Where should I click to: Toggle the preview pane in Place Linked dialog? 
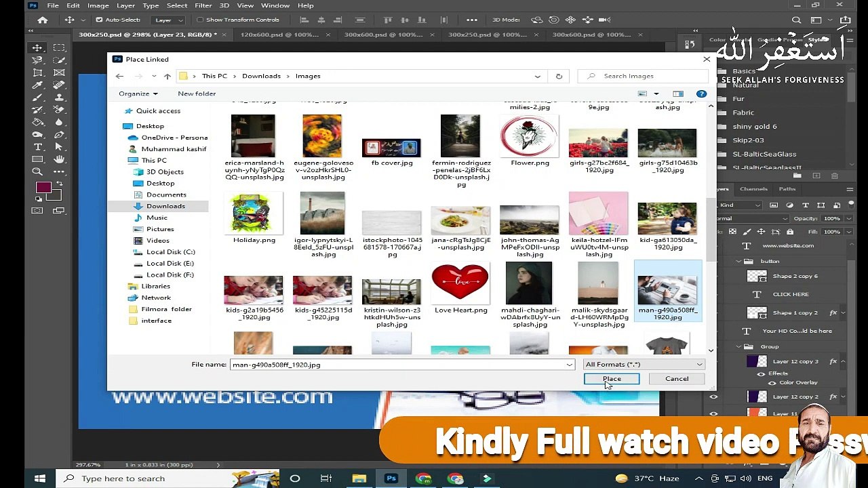point(677,94)
